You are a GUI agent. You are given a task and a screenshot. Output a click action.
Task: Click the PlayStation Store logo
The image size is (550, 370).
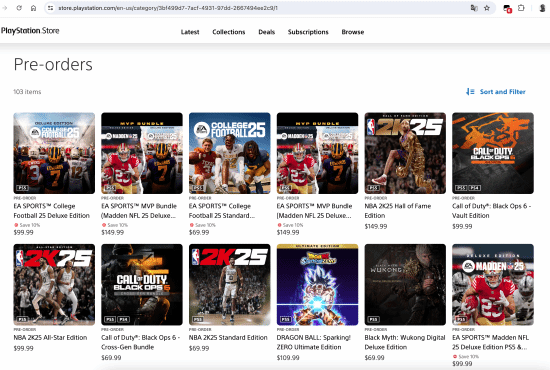pyautogui.click(x=30, y=31)
